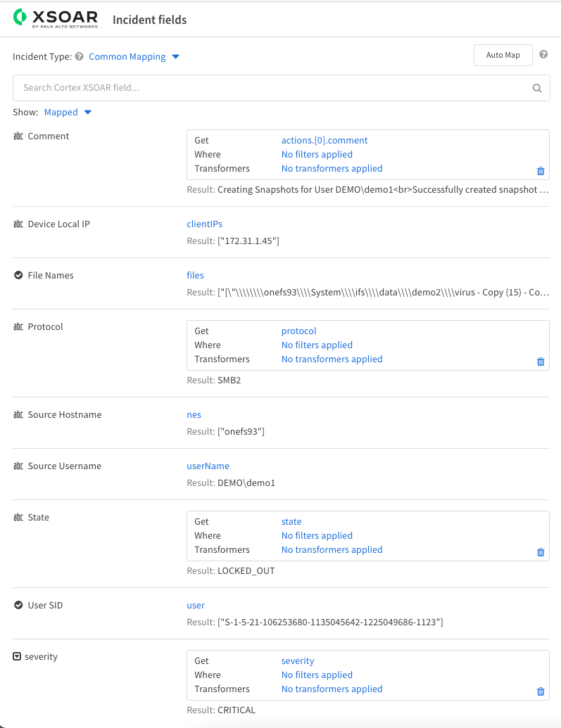Click the User SID checkmark icon
Image resolution: width=561 pixels, height=728 pixels.
(18, 606)
